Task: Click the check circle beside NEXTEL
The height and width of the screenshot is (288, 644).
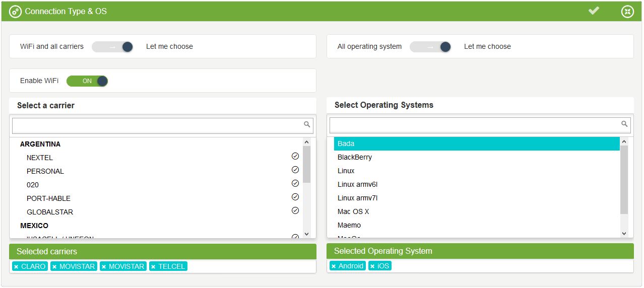Action: click(x=295, y=156)
